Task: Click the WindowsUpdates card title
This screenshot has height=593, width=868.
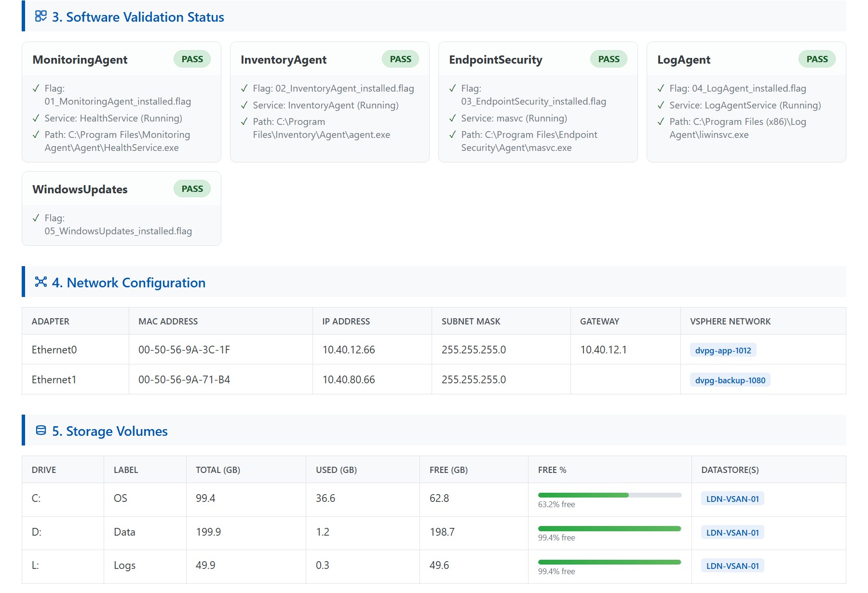Action: (x=80, y=189)
